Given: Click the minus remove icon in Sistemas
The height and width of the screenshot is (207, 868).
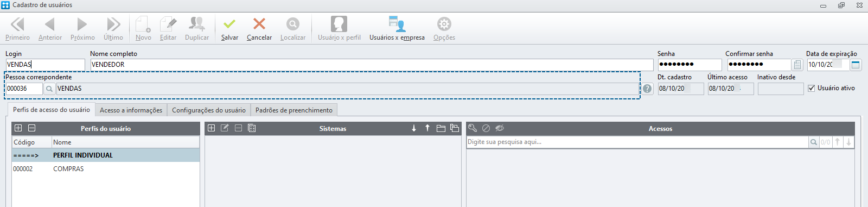Looking at the screenshot, I should [238, 128].
